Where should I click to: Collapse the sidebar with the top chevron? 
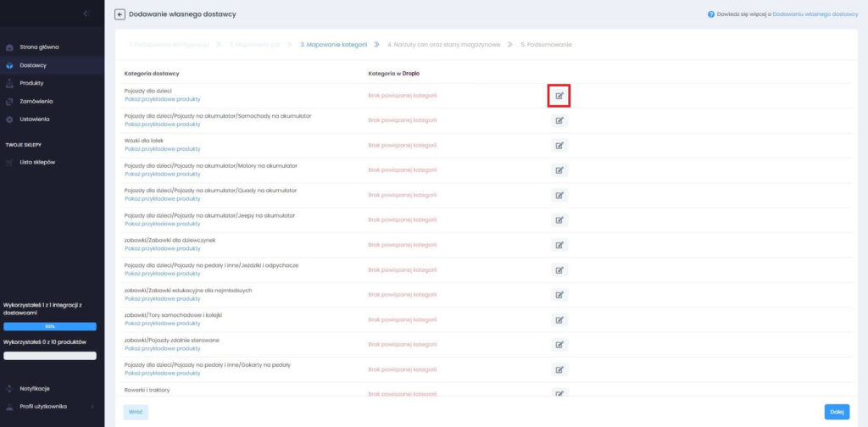(x=86, y=14)
